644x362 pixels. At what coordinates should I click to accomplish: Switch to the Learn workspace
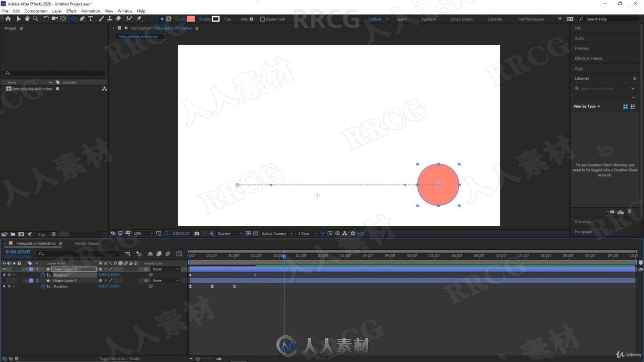pos(401,19)
